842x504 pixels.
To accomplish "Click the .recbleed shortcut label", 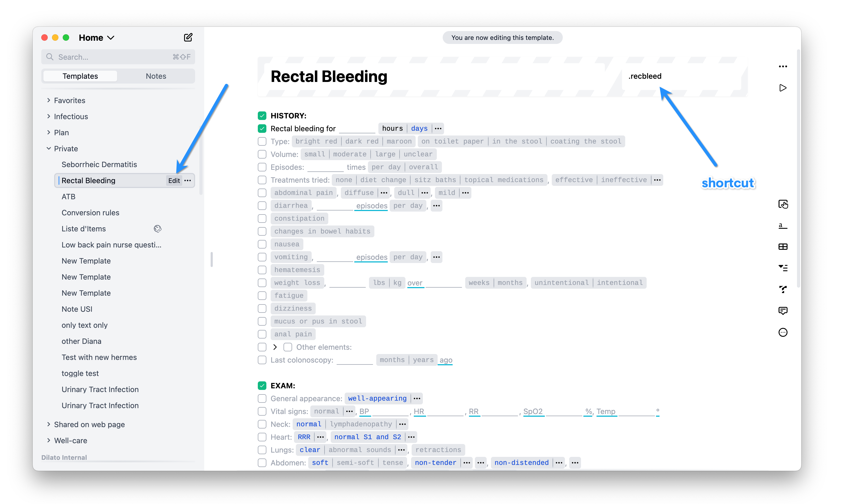I will (x=645, y=76).
